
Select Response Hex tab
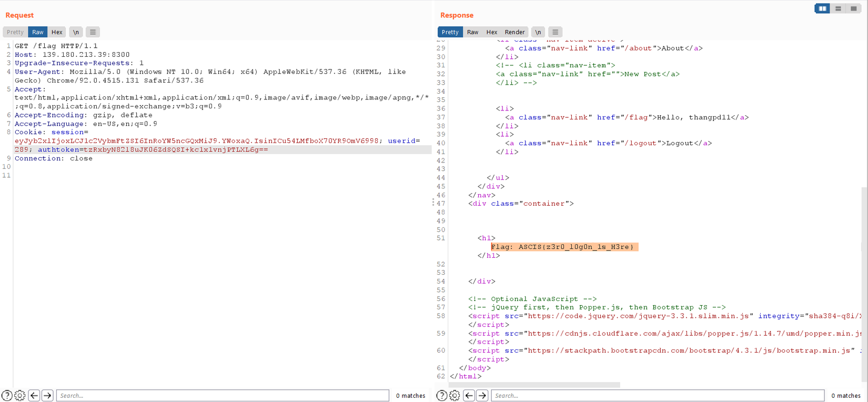pyautogui.click(x=492, y=32)
